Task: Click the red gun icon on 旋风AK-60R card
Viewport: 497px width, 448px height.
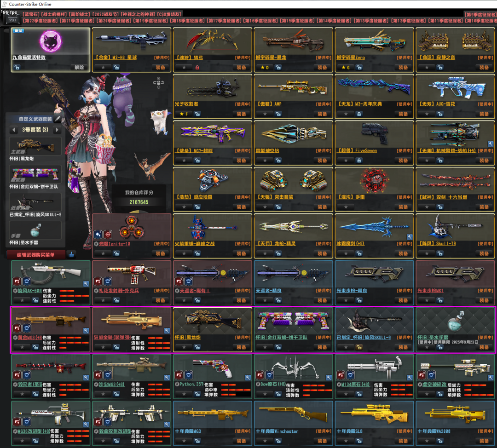Action: (x=17, y=281)
